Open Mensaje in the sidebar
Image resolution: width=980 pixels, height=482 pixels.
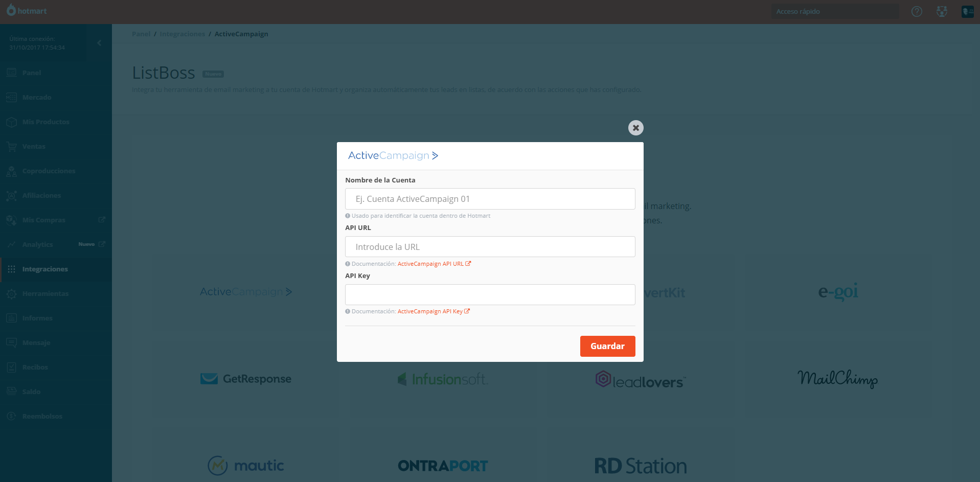click(56, 342)
